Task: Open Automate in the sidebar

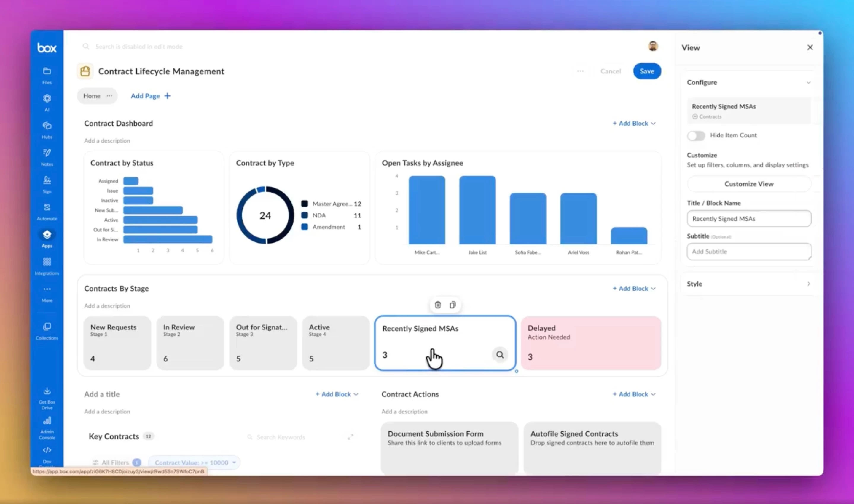Action: 47,212
